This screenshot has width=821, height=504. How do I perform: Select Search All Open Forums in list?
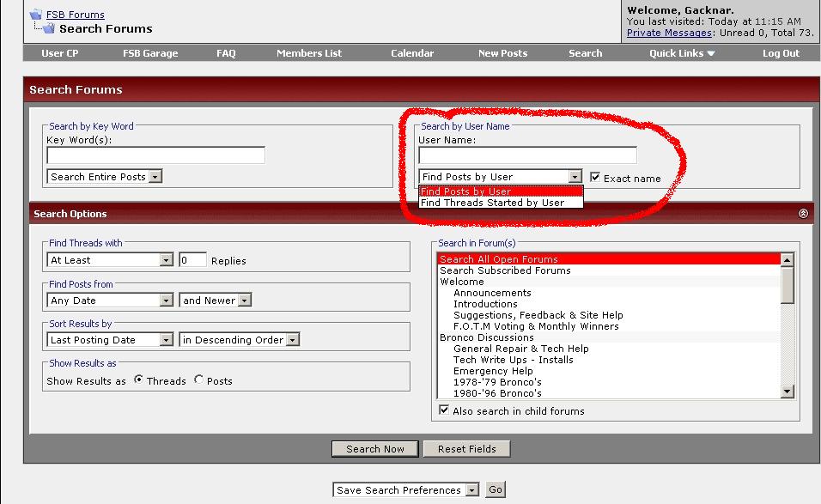coord(609,259)
